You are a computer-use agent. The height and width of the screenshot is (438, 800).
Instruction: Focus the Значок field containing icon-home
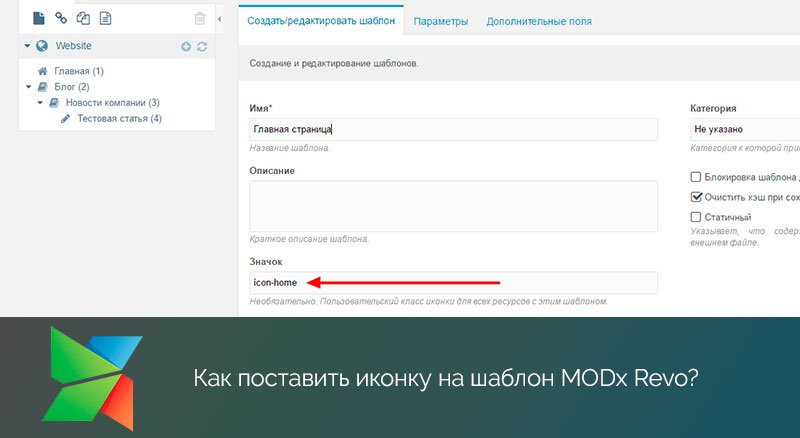pos(453,283)
